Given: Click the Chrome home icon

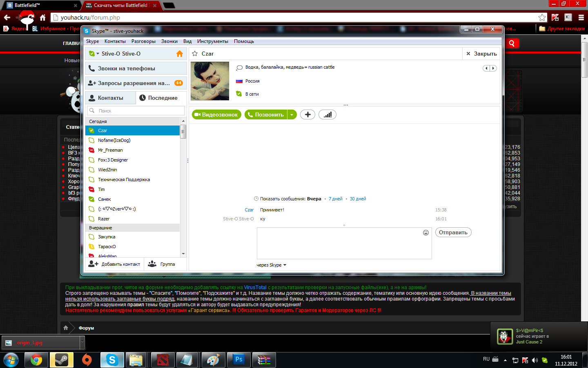Looking at the screenshot, I should pyautogui.click(x=42, y=18).
